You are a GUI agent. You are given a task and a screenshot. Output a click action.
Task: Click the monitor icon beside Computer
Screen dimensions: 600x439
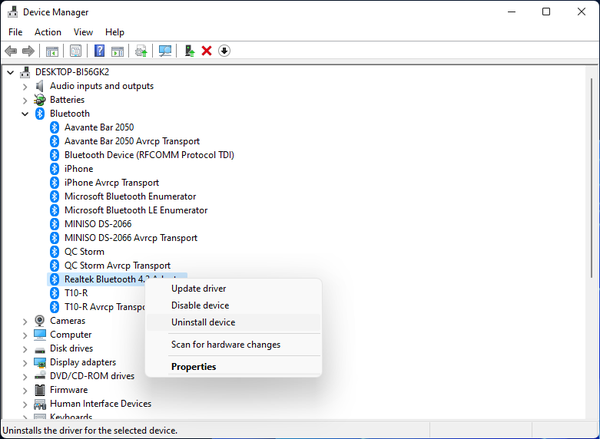pyautogui.click(x=39, y=335)
